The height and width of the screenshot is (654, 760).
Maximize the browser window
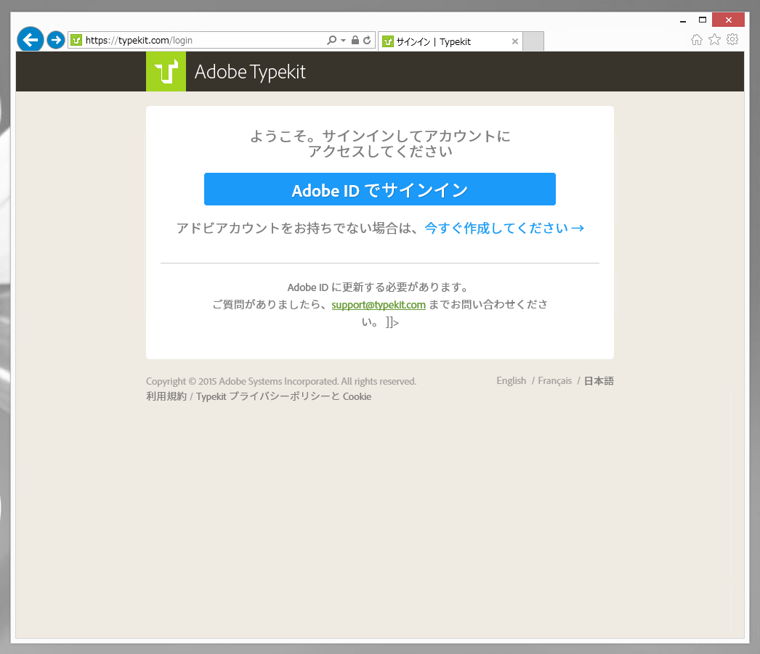click(x=702, y=20)
